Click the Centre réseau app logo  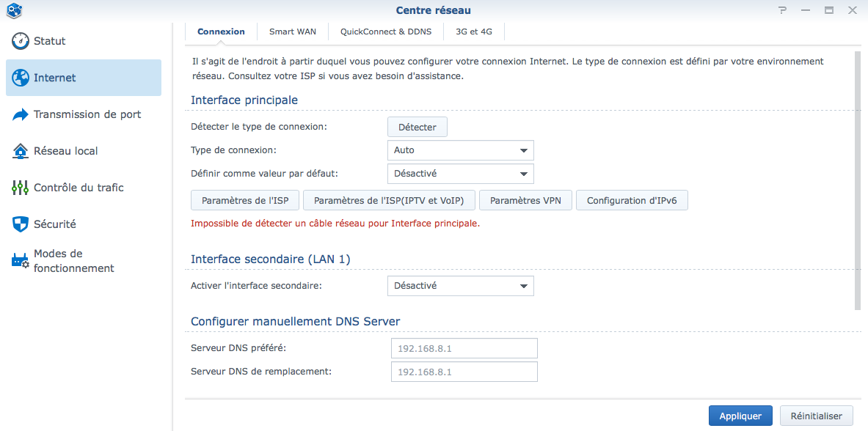14,10
